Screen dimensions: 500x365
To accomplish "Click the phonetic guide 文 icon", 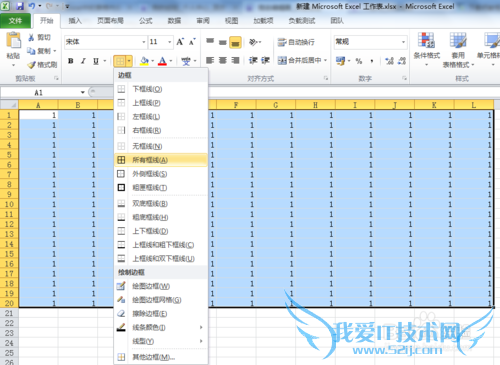I will (x=186, y=61).
